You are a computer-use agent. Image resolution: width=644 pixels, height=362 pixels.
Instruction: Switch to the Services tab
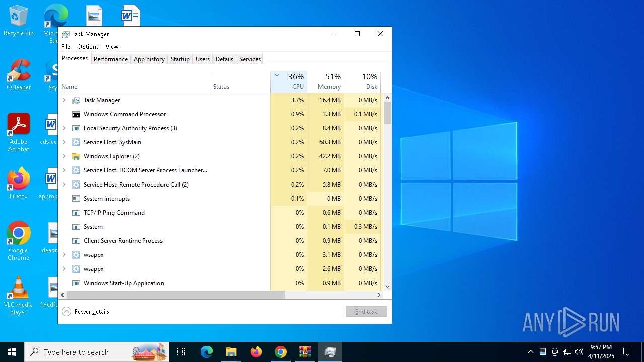[250, 59]
